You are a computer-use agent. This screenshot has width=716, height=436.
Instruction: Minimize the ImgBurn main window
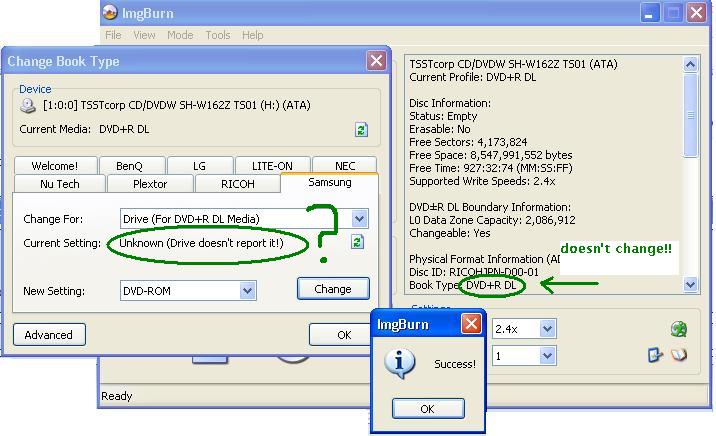[648, 13]
